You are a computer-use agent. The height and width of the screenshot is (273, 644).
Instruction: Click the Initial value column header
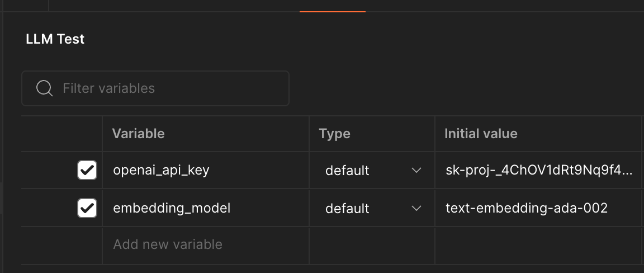(481, 134)
